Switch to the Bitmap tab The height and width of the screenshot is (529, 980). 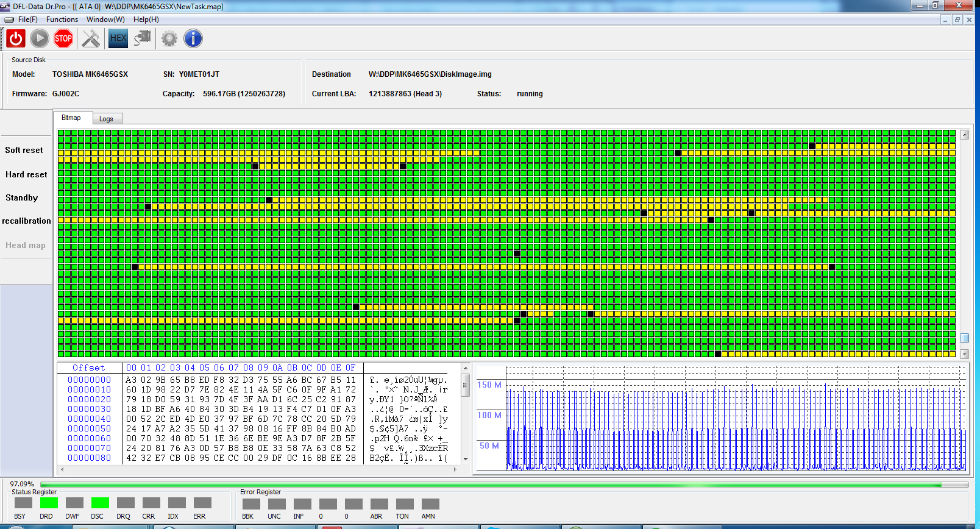tap(71, 118)
